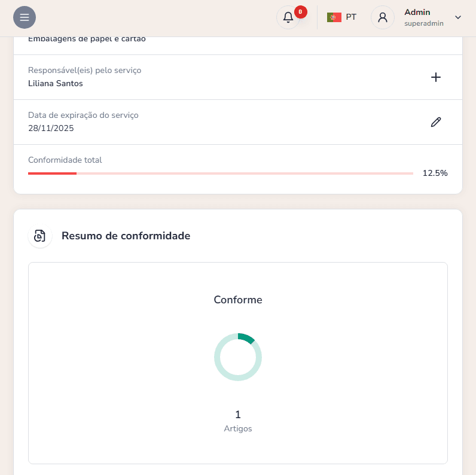The height and width of the screenshot is (475, 476).
Task: Click the Conformidade total progress bar
Action: (220, 173)
